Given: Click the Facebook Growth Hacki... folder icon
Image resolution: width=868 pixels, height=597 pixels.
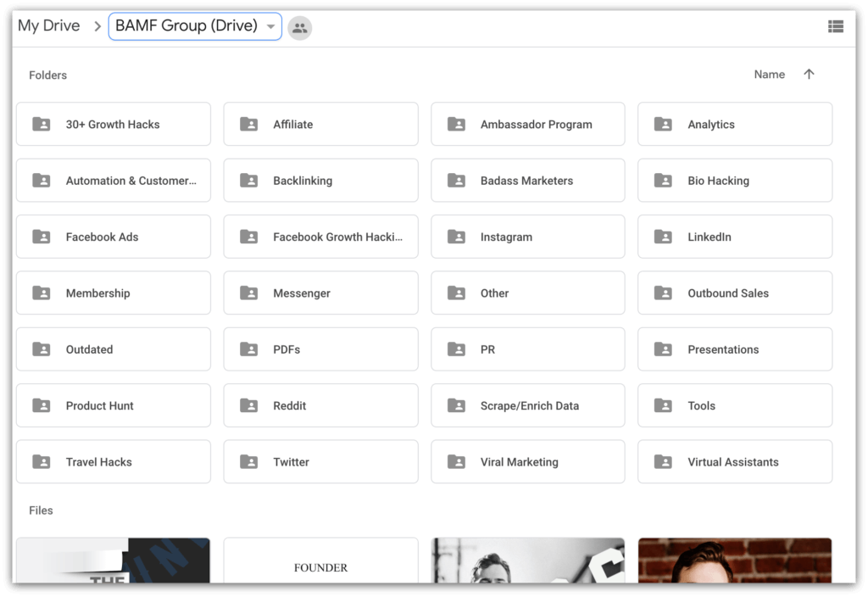Looking at the screenshot, I should pos(248,237).
